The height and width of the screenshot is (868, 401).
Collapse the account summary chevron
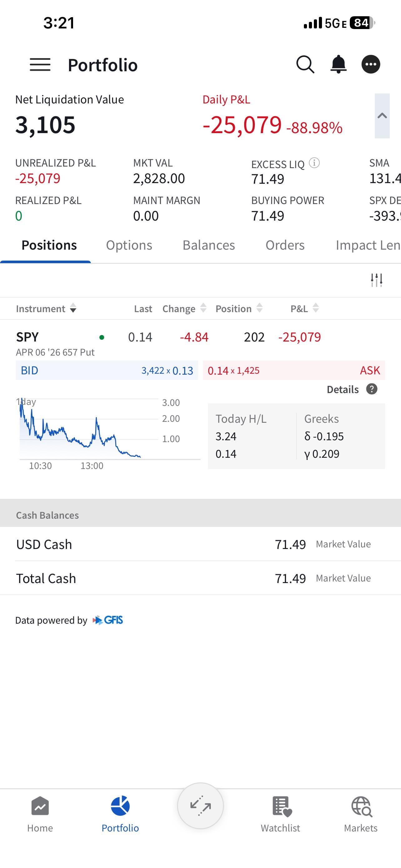(382, 116)
